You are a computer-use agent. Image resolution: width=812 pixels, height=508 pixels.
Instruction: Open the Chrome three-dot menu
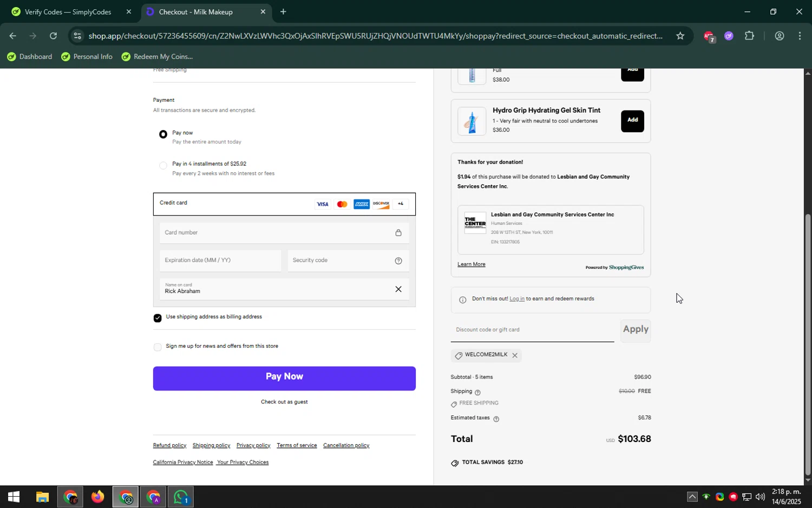pos(800,36)
